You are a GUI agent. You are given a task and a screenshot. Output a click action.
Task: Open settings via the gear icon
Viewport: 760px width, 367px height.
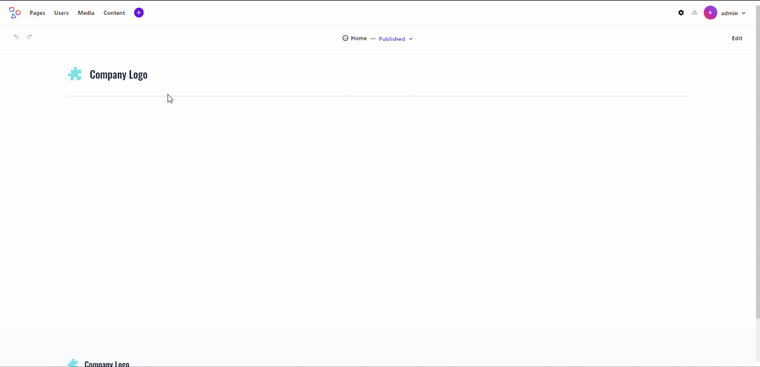tap(681, 13)
